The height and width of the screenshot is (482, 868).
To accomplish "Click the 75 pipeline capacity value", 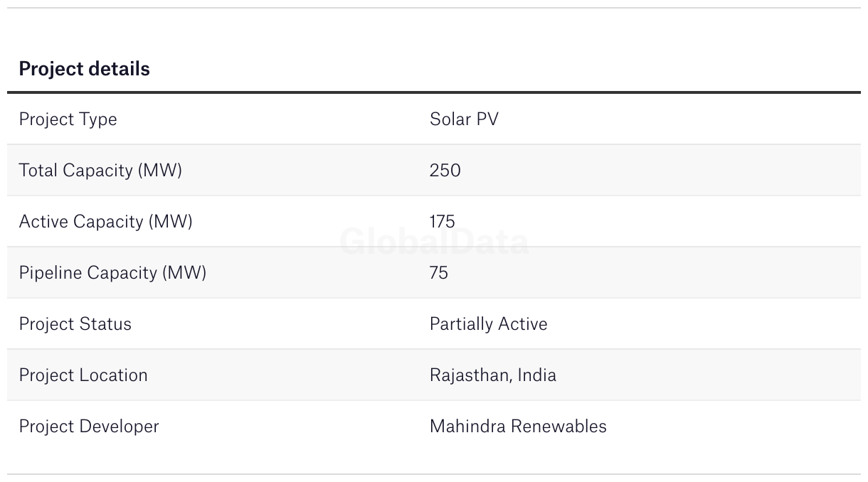I will pos(439,273).
